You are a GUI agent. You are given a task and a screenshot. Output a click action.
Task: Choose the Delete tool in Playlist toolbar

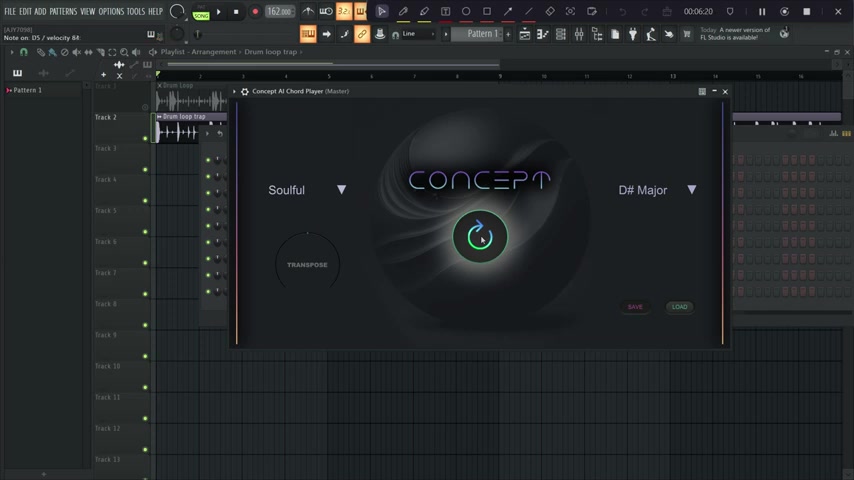64,52
